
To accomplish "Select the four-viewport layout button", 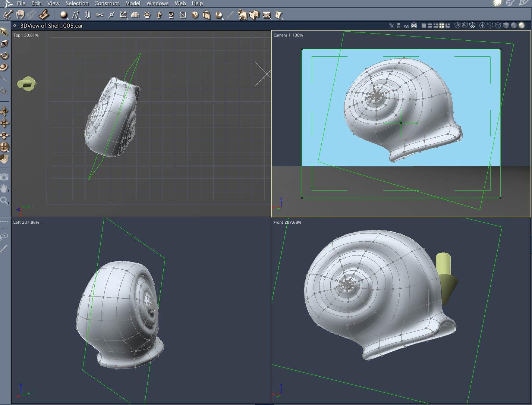I will coord(442,26).
